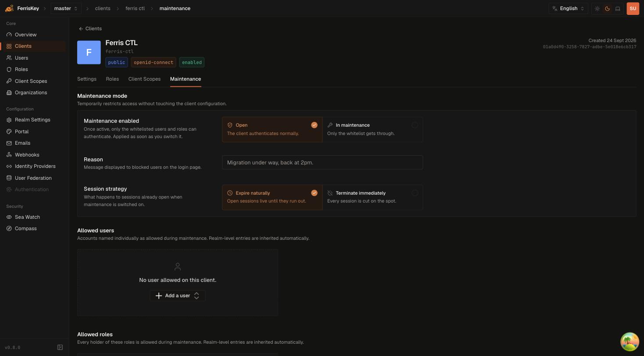Click the Organizations building icon

9,93
